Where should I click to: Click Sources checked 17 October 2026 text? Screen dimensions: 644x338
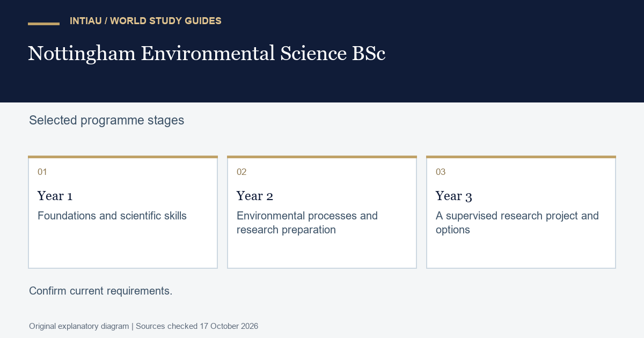[x=197, y=326]
